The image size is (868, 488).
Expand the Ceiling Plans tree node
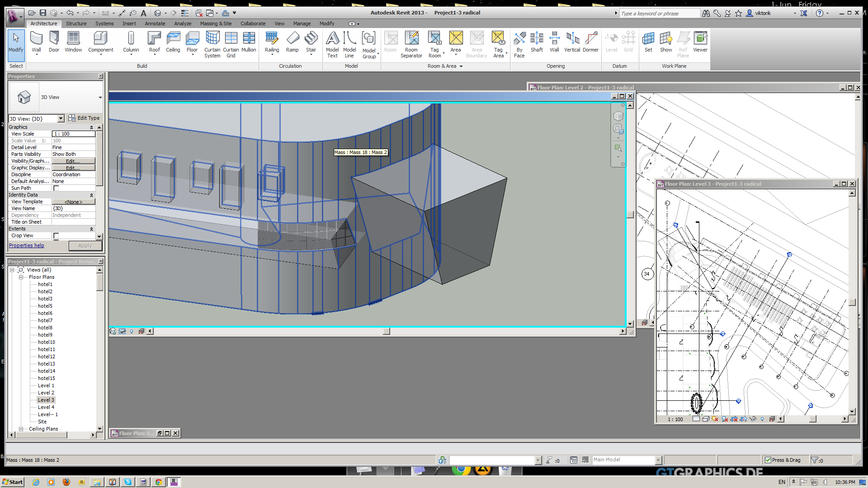pyautogui.click(x=21, y=429)
